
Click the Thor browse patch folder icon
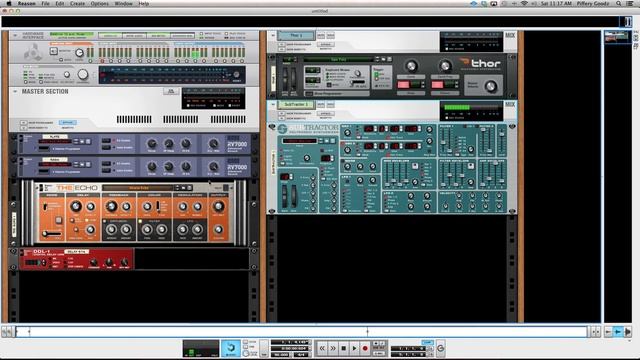pos(383,59)
